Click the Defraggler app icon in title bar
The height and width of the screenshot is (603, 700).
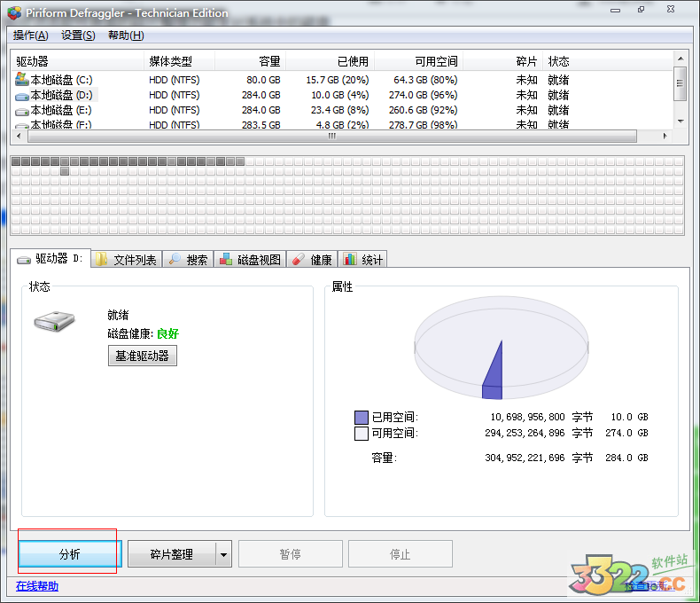(x=14, y=13)
